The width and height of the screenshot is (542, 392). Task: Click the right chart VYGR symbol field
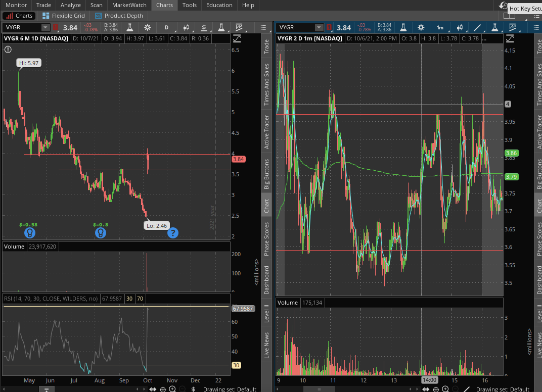296,27
